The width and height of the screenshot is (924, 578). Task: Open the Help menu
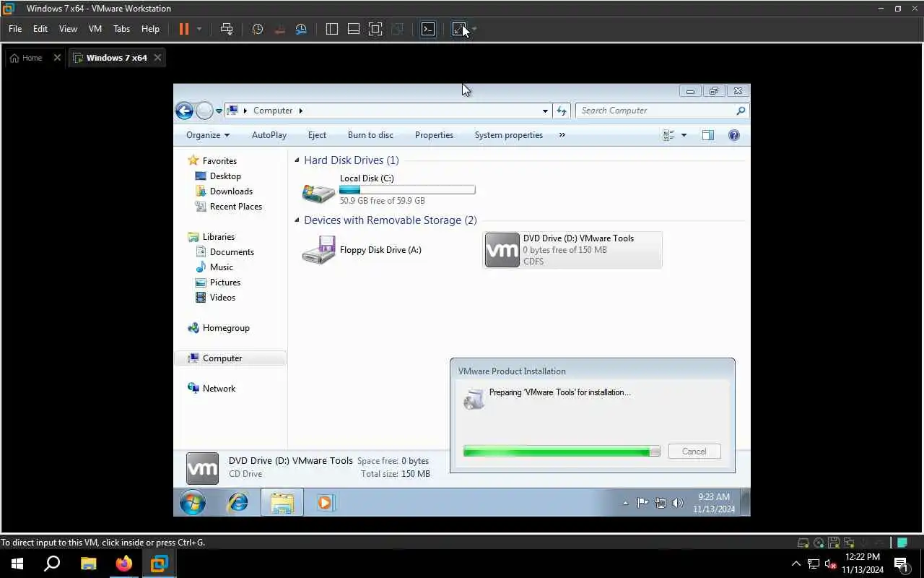[x=150, y=29]
